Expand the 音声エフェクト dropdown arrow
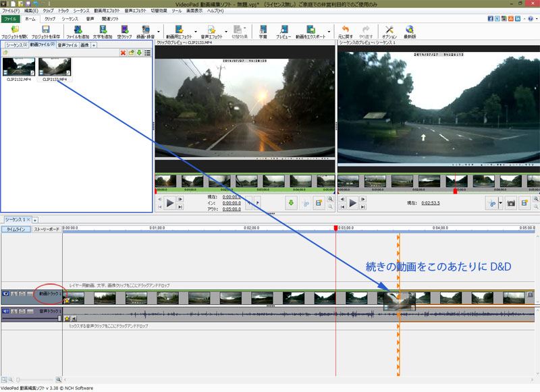This screenshot has height=392, width=540. (x=226, y=32)
